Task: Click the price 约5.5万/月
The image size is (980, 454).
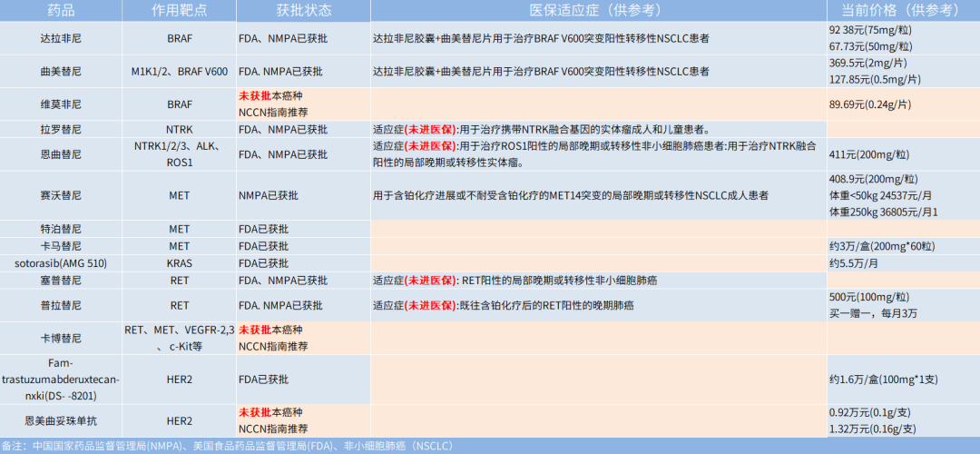Action: coord(853,263)
